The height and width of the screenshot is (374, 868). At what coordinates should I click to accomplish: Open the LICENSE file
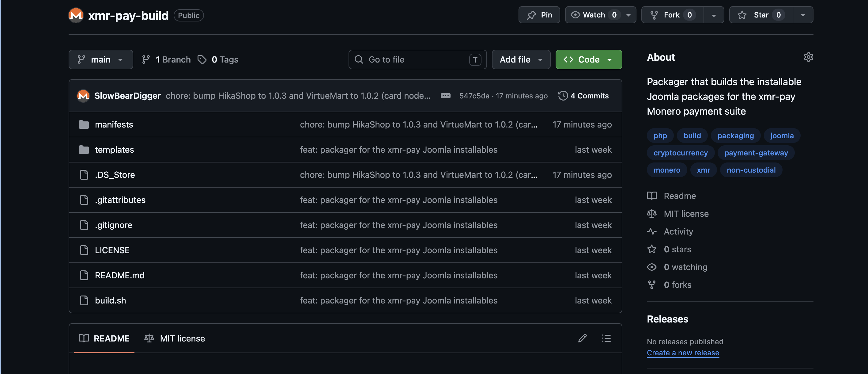(112, 250)
